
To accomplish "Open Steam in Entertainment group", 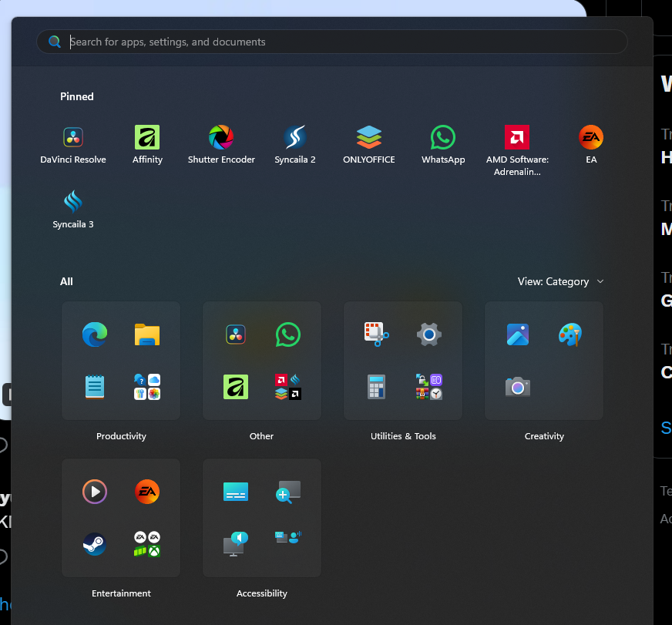I will (x=95, y=544).
